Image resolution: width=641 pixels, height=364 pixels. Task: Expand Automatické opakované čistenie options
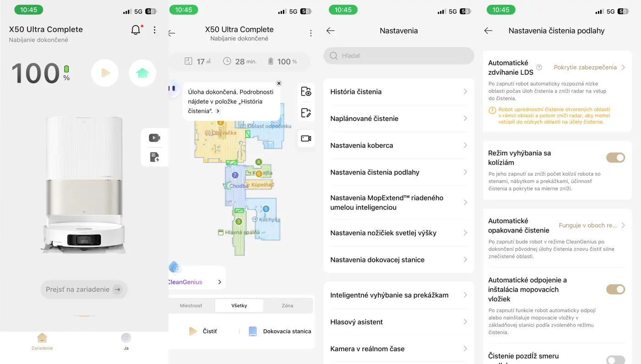tap(592, 225)
